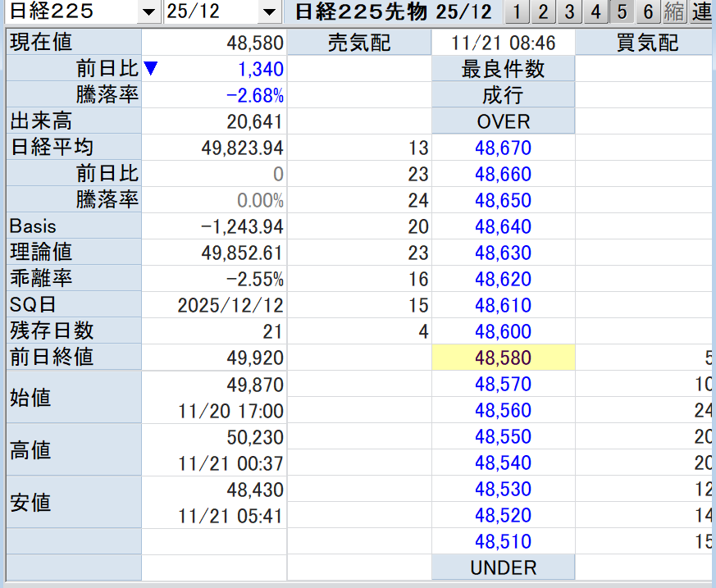The width and height of the screenshot is (716, 588).
Task: Open the 日経225 product dropdown
Action: tap(148, 12)
